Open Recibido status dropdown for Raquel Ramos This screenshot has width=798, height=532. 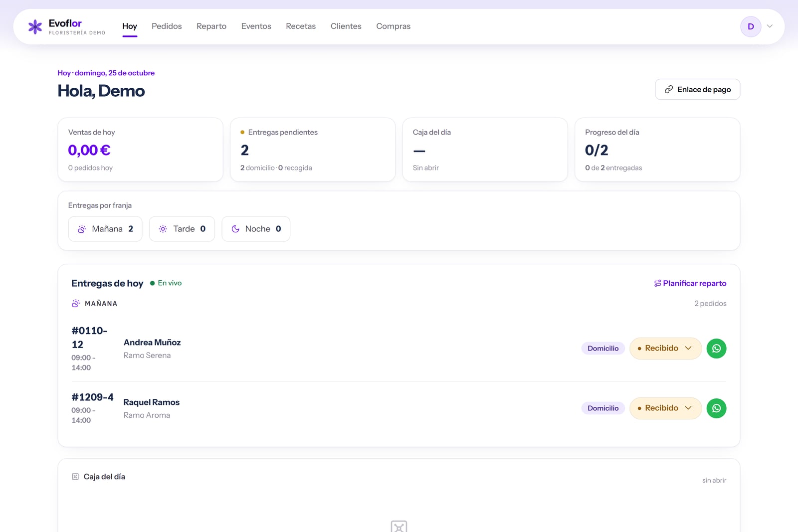(x=665, y=408)
